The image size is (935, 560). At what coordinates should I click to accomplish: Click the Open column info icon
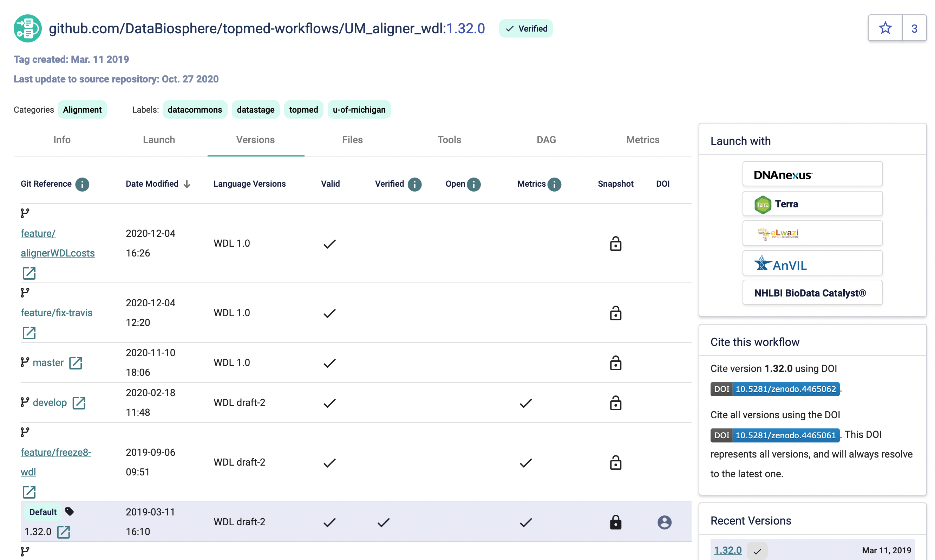473,184
